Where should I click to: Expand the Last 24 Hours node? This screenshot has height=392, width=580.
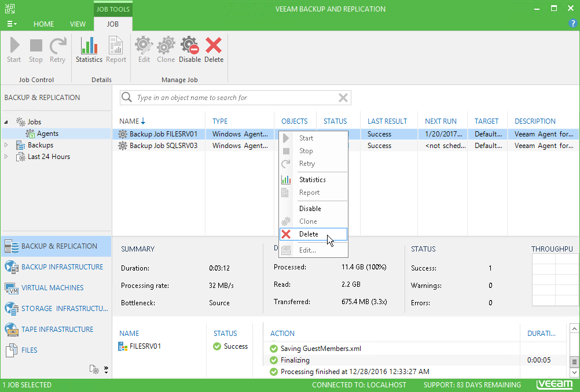6,157
